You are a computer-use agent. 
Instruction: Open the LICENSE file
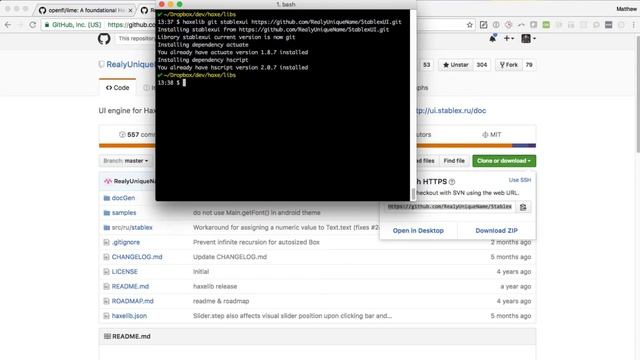[124, 271]
